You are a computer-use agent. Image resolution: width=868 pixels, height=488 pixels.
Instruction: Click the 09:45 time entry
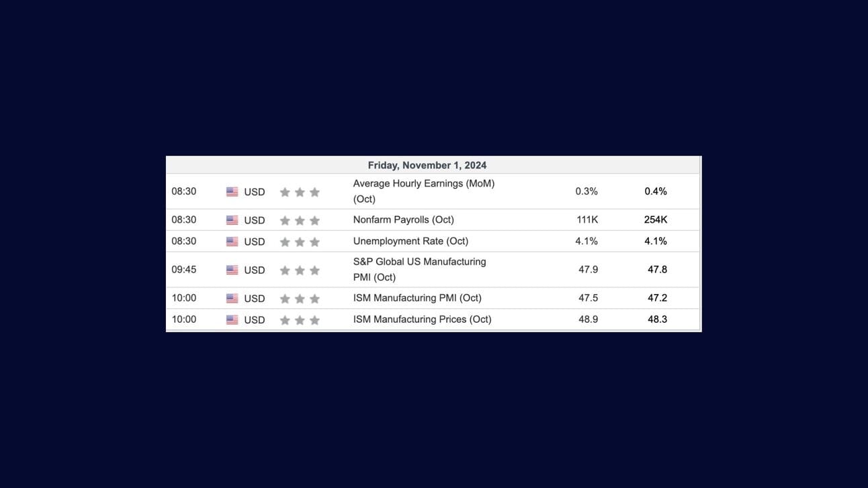pyautogui.click(x=184, y=269)
